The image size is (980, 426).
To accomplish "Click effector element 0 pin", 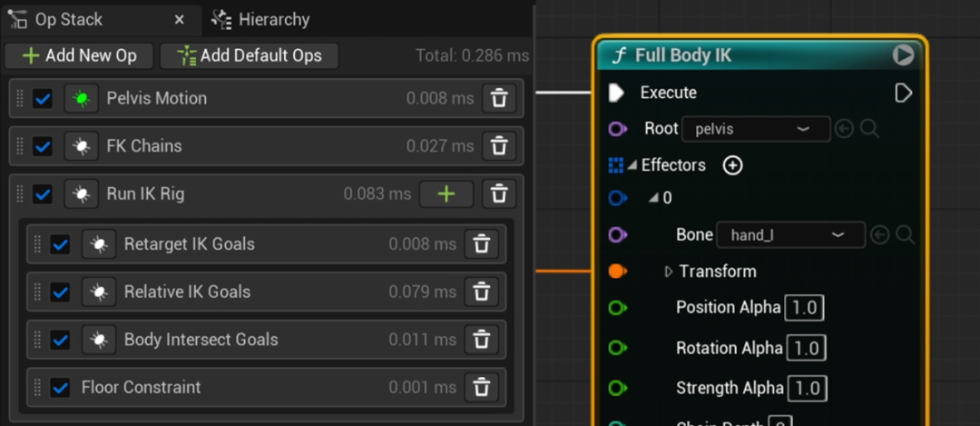I will coord(618,198).
